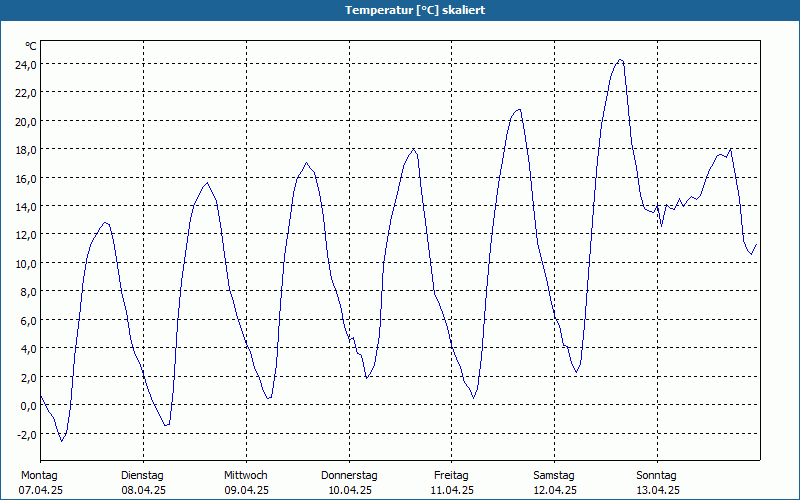Click the 22,0 y-axis label
The height and width of the screenshot is (500, 800).
coord(26,93)
